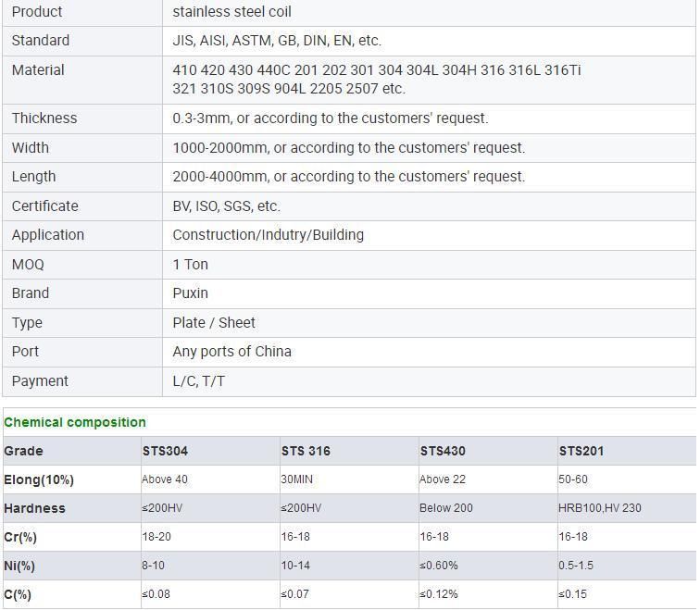Screen dimensions: 700x610
Task: Select the '1 Ton' MOQ value
Action: pos(190,265)
